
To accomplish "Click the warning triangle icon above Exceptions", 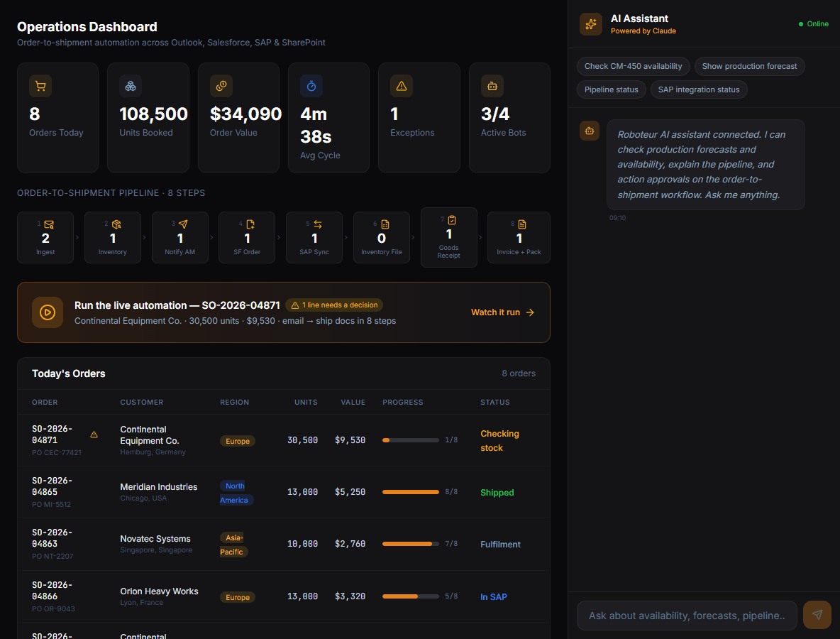I will (402, 86).
